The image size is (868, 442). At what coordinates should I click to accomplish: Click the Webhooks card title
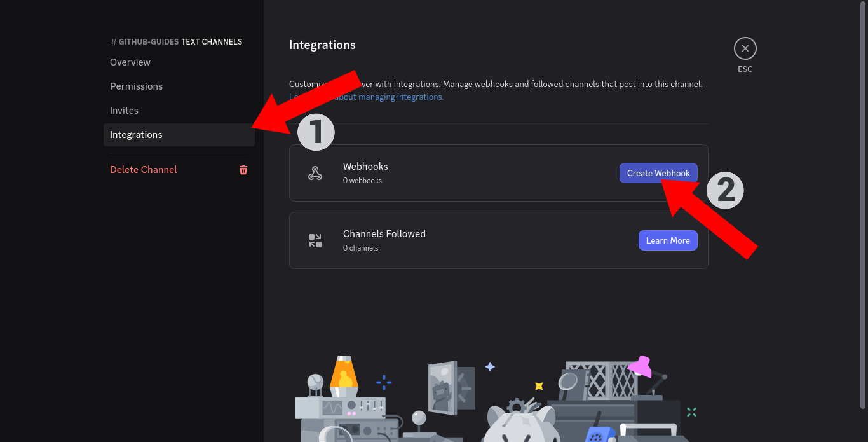pos(365,167)
